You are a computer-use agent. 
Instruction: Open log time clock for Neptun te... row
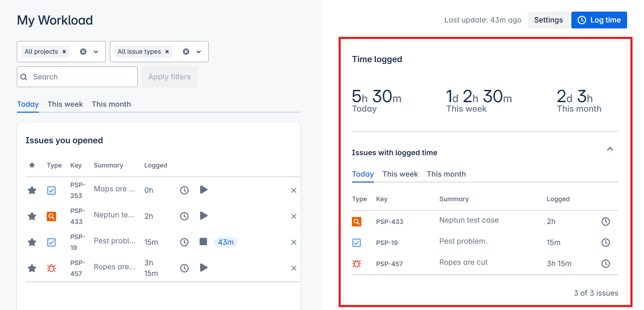pyautogui.click(x=184, y=216)
